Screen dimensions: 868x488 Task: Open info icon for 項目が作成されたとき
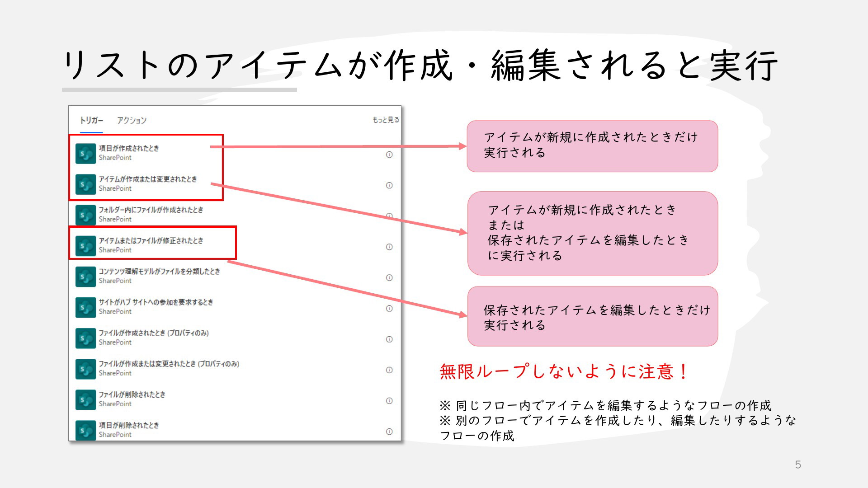(x=389, y=155)
